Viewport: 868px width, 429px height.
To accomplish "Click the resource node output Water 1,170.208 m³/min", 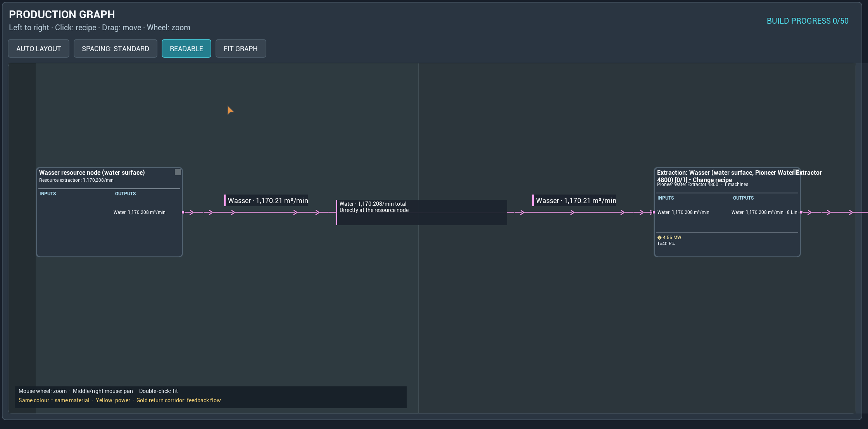I will (140, 212).
